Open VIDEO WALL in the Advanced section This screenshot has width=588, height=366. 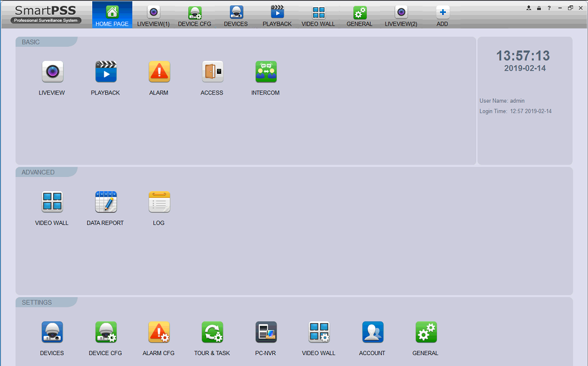click(52, 202)
